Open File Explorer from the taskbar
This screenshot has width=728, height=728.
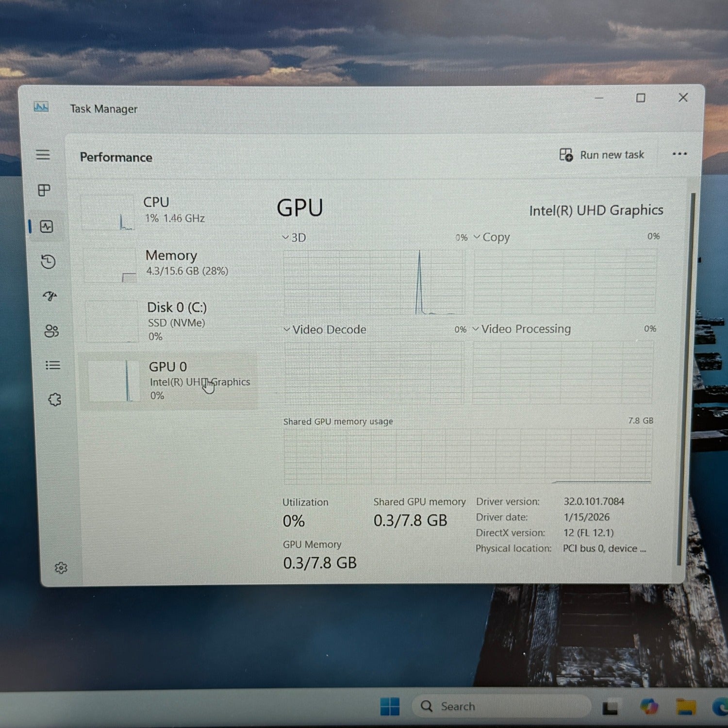[686, 707]
